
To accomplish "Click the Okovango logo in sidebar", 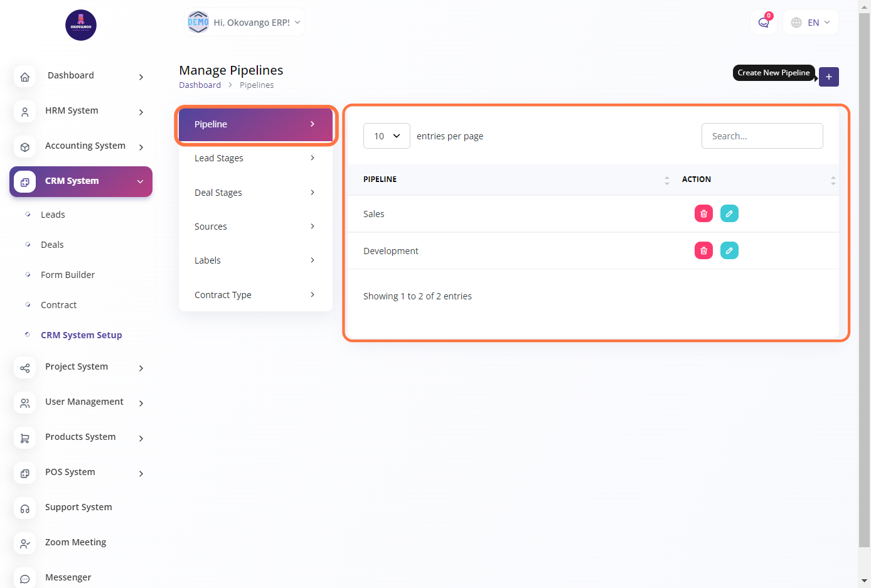I will tap(81, 25).
